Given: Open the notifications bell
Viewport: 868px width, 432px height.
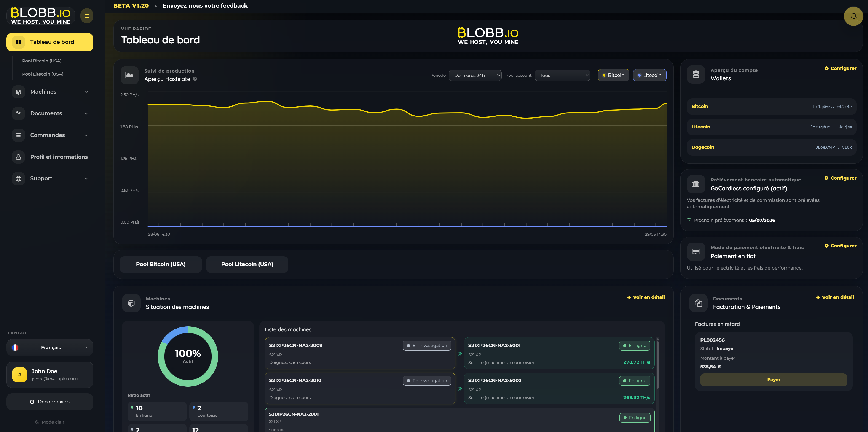Looking at the screenshot, I should (853, 16).
